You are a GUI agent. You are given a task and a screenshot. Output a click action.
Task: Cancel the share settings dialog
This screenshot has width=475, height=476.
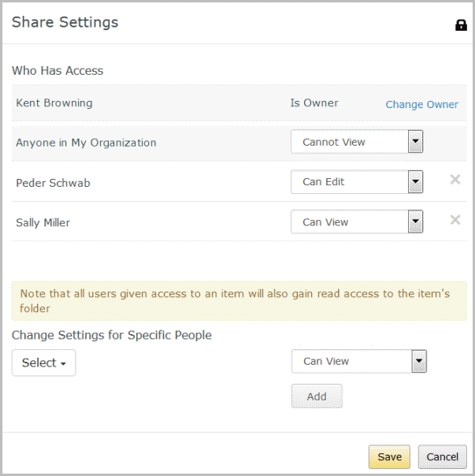tap(442, 456)
